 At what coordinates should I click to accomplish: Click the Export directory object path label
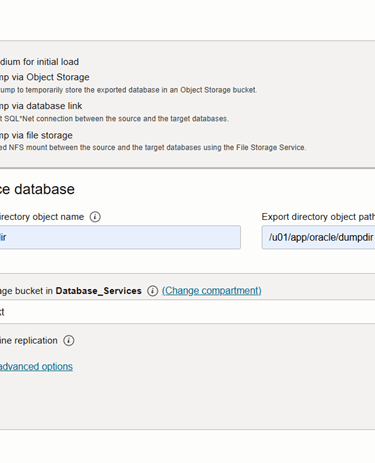click(x=318, y=217)
